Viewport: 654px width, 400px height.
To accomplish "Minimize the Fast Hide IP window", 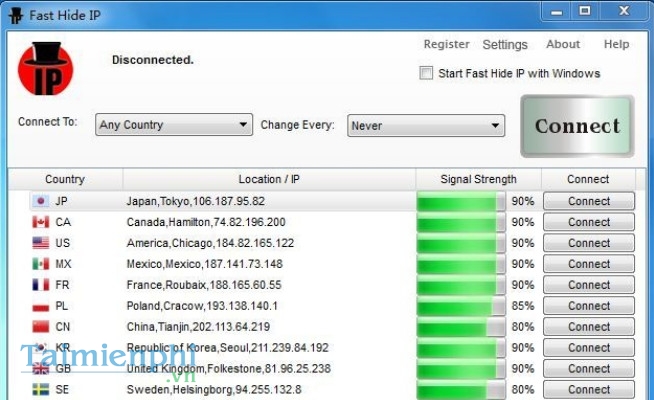I will click(557, 12).
